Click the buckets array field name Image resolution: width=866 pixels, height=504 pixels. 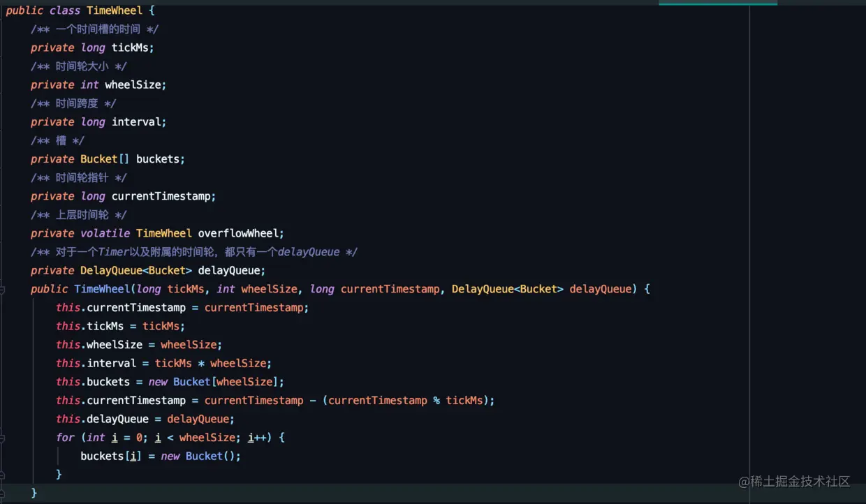pyautogui.click(x=160, y=159)
